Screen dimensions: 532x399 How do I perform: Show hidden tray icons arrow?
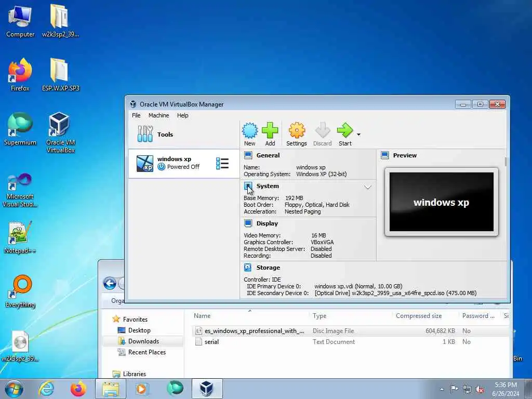442,389
